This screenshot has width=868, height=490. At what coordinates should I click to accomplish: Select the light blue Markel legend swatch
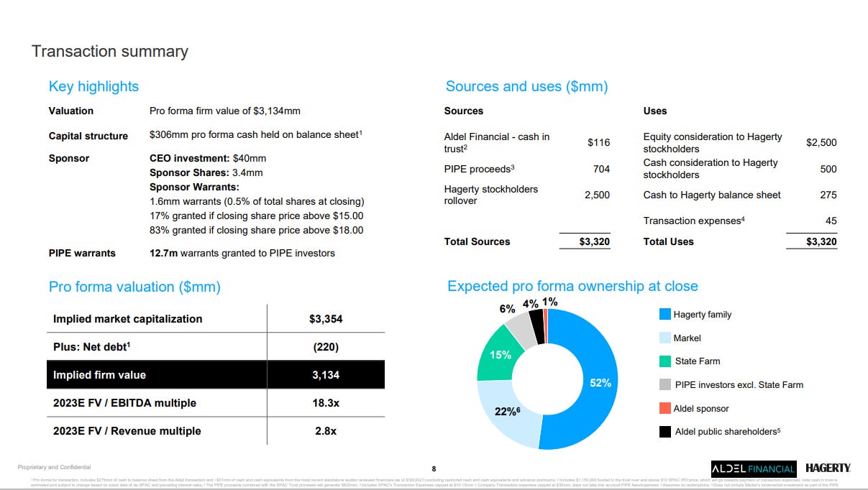click(x=665, y=338)
